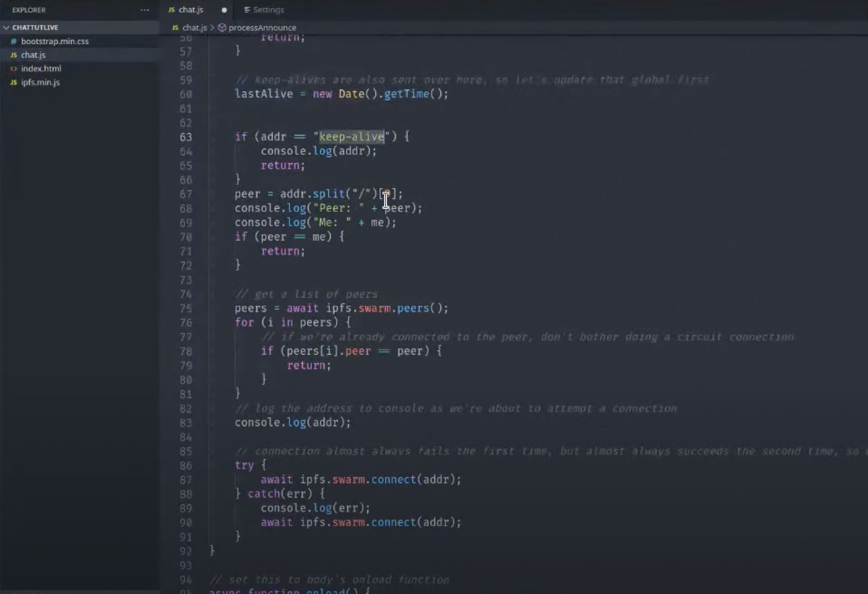This screenshot has width=868, height=594.
Task: Click line number 86 in the gutter
Action: pyautogui.click(x=186, y=466)
